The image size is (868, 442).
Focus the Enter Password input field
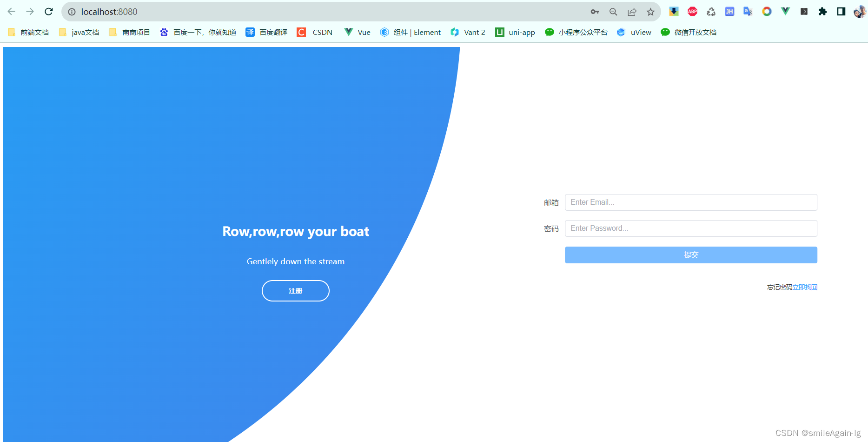coord(691,228)
